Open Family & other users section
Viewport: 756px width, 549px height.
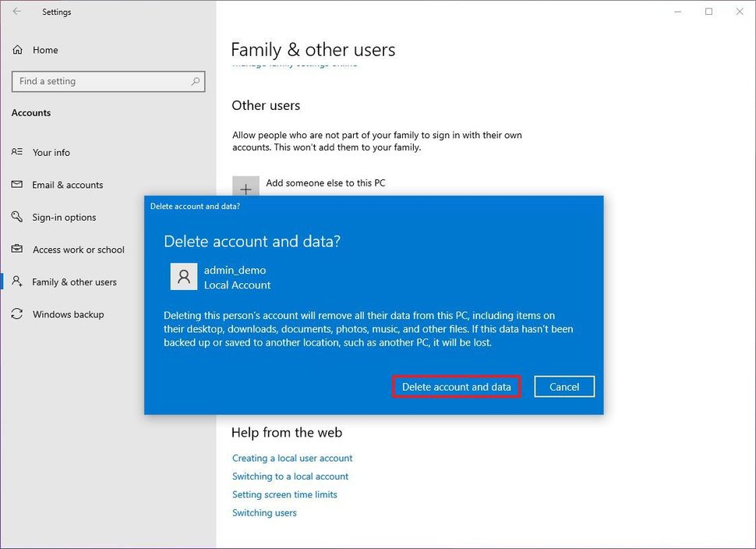click(74, 282)
